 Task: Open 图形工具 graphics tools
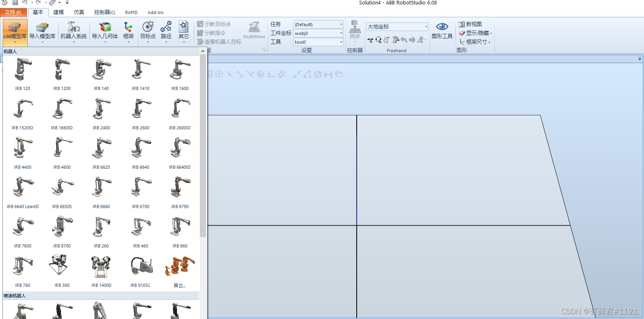point(442,31)
